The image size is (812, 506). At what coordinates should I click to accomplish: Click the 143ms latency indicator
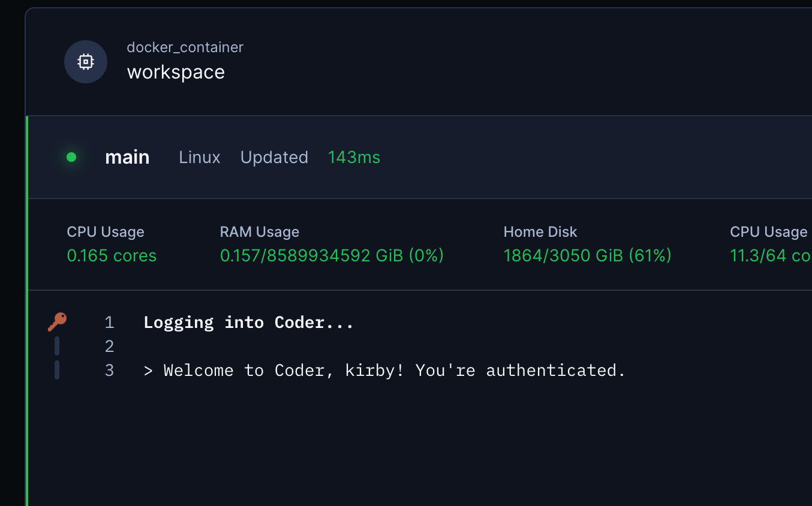354,157
